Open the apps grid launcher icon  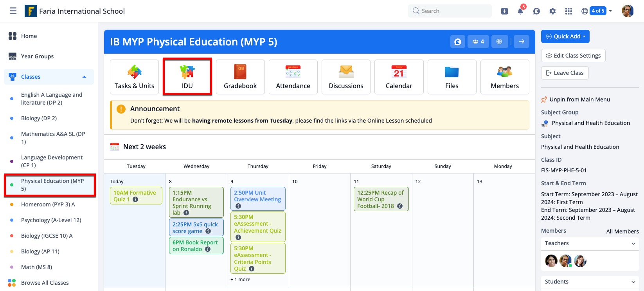coord(568,11)
